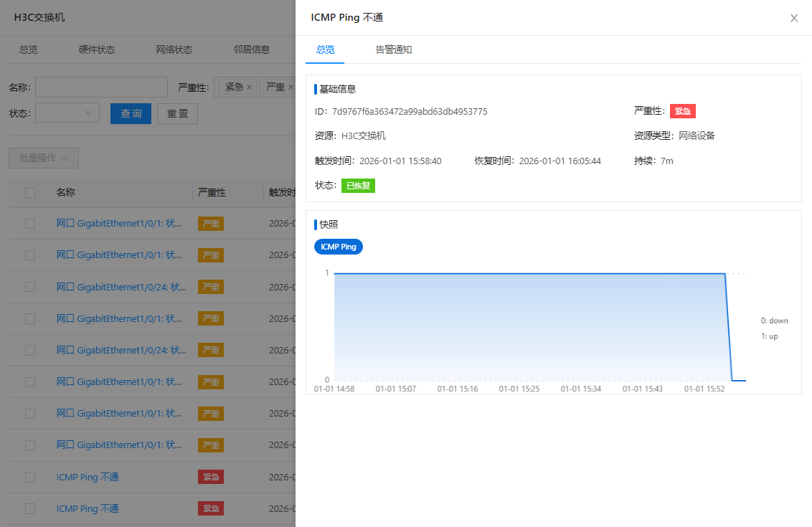Open the 状态 status dropdown
This screenshot has height=527, width=812.
67,113
